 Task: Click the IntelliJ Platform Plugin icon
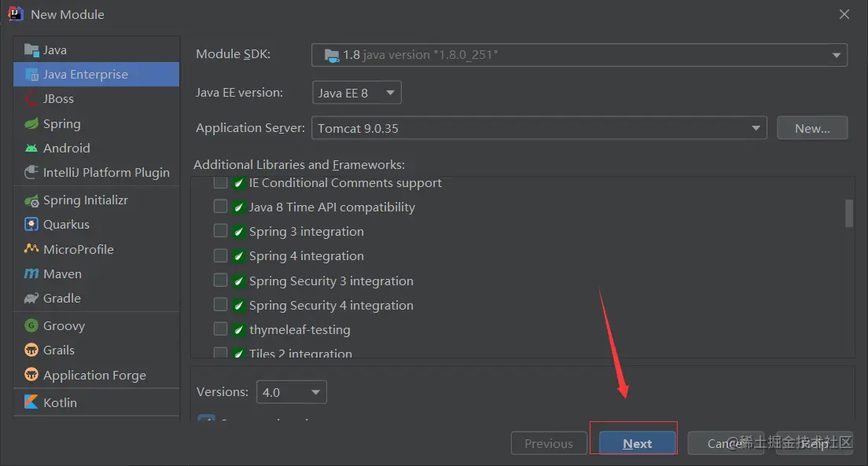(x=31, y=172)
